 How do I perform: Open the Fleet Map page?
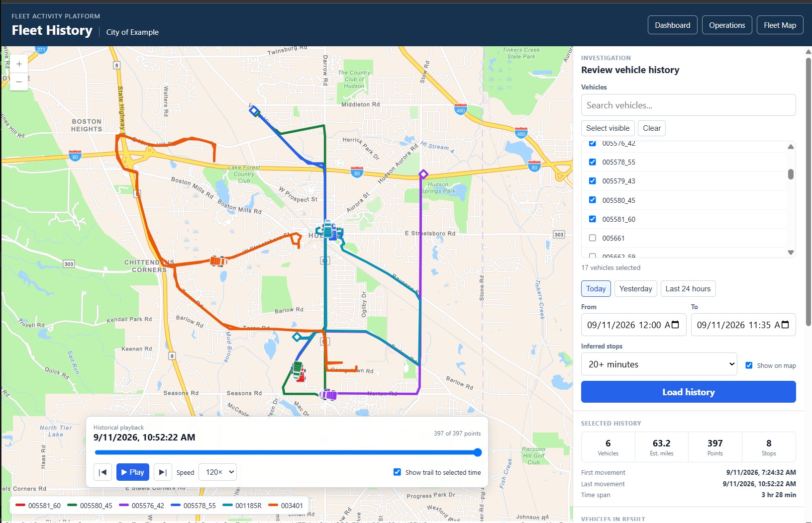pos(780,25)
